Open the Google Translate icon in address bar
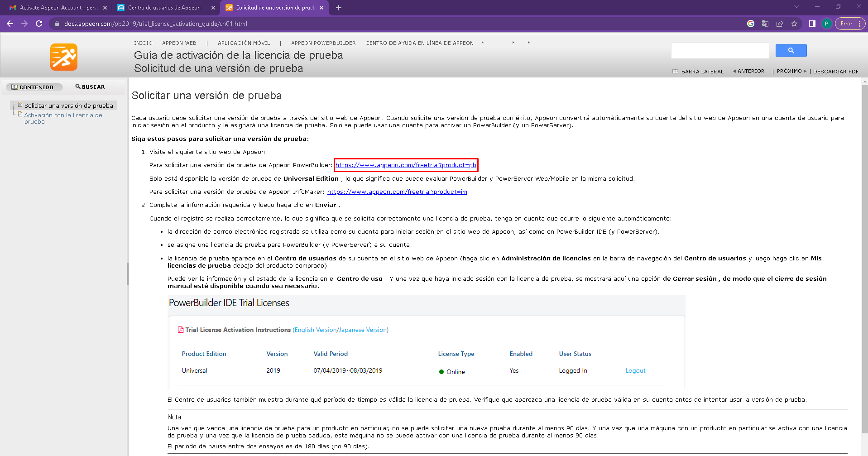 point(765,24)
